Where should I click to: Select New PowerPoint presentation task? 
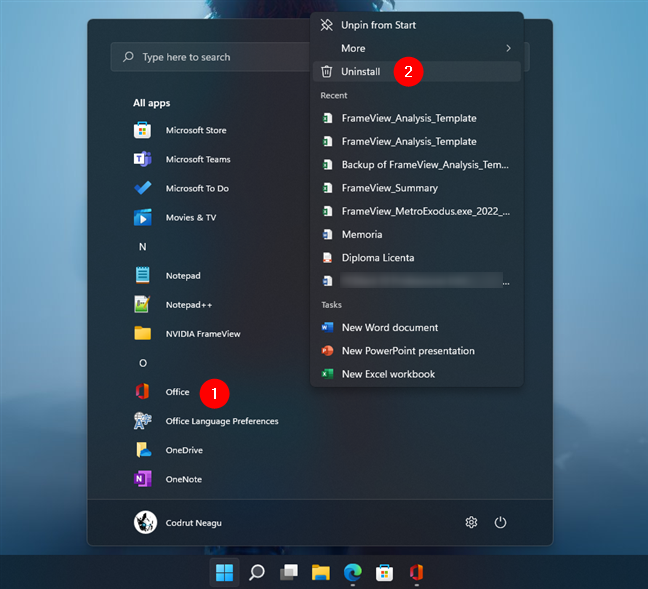tap(417, 351)
